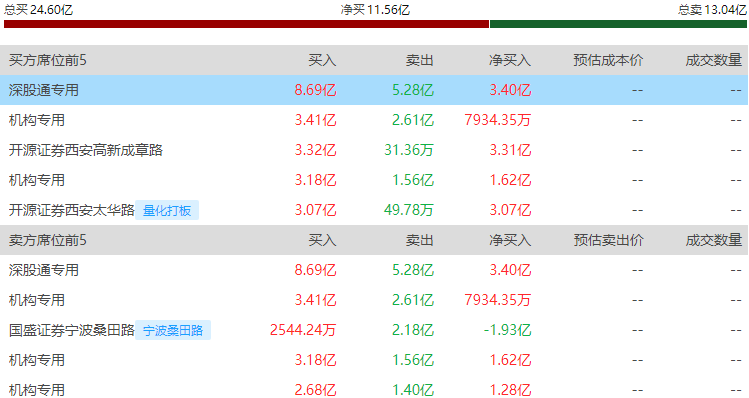Viewport: 749px width, 398px height.
Task: Click 8.69亿 in the 卖方席位前5 section
Action: (x=315, y=270)
